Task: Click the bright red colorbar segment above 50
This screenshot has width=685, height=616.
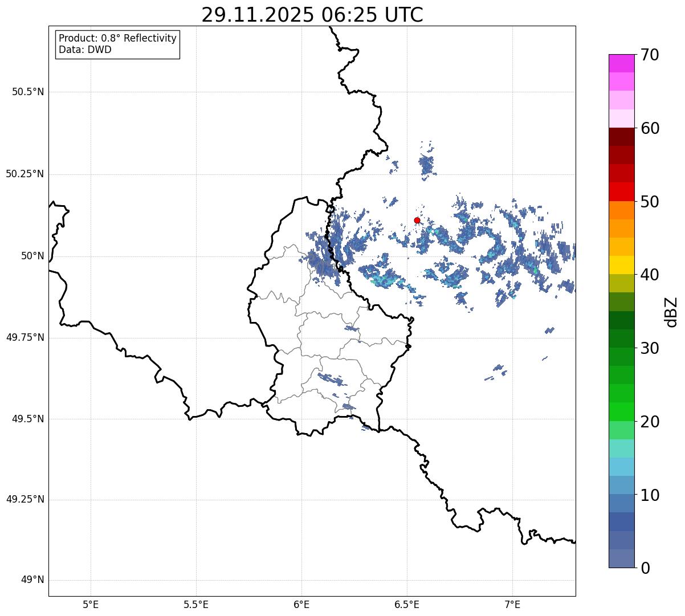Action: 621,191
